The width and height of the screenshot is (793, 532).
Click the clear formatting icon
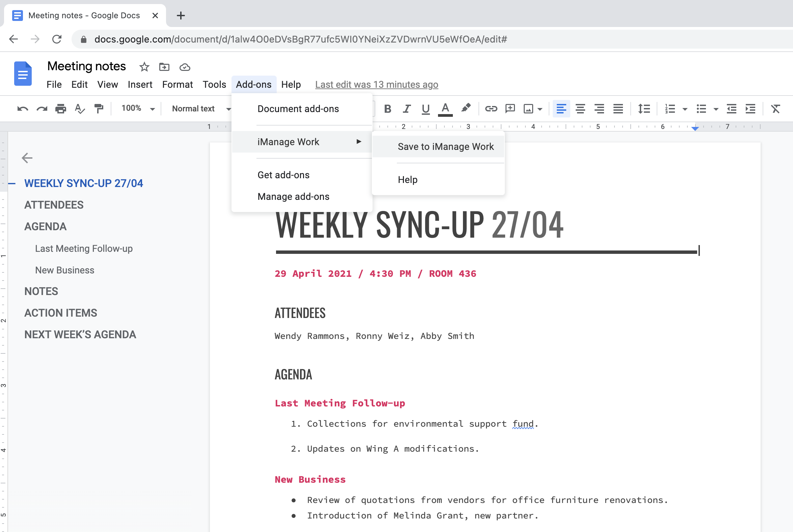775,109
